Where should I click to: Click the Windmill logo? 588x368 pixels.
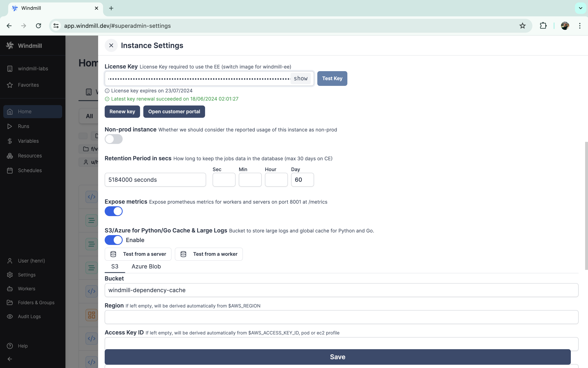[x=24, y=46]
